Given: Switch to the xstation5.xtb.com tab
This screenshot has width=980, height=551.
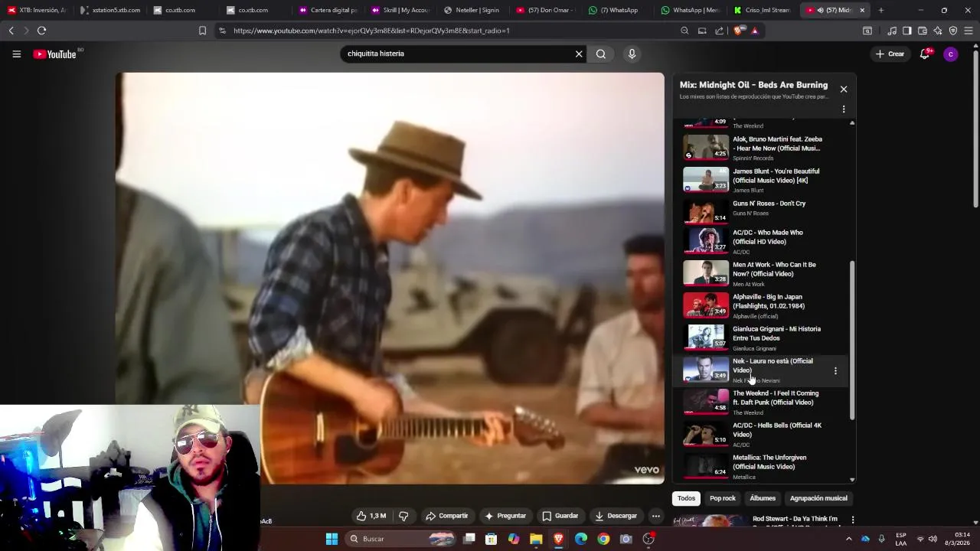Looking at the screenshot, I should coord(109,10).
